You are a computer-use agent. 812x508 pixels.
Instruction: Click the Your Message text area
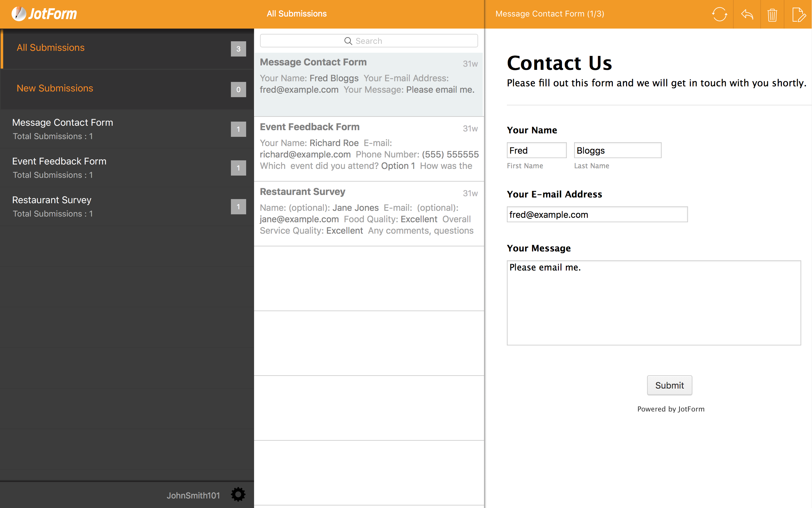(x=654, y=303)
